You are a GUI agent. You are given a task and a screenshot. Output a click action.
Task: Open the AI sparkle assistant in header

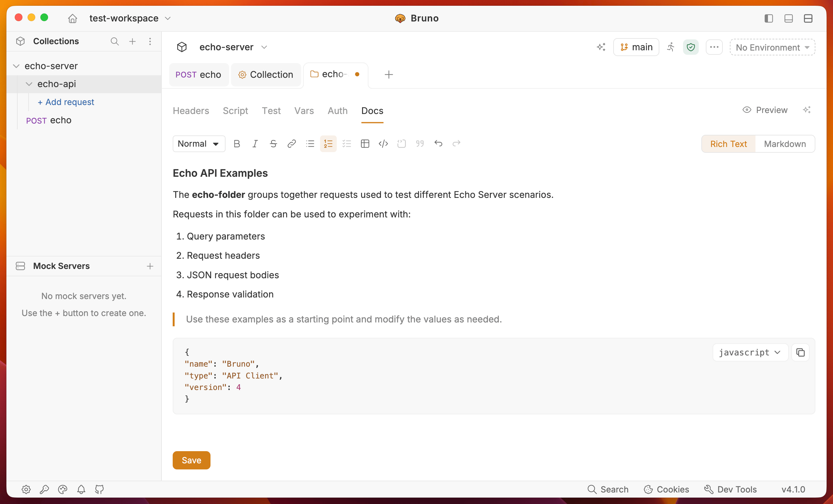pos(601,47)
